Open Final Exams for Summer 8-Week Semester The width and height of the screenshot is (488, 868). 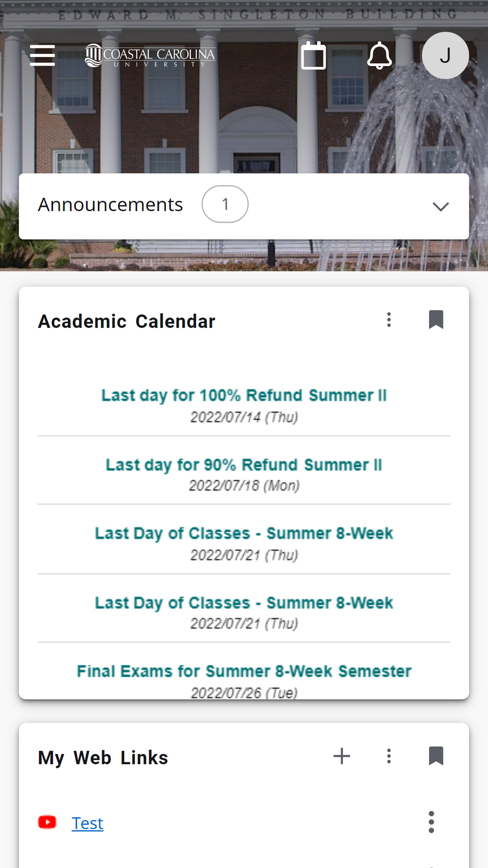(x=244, y=671)
